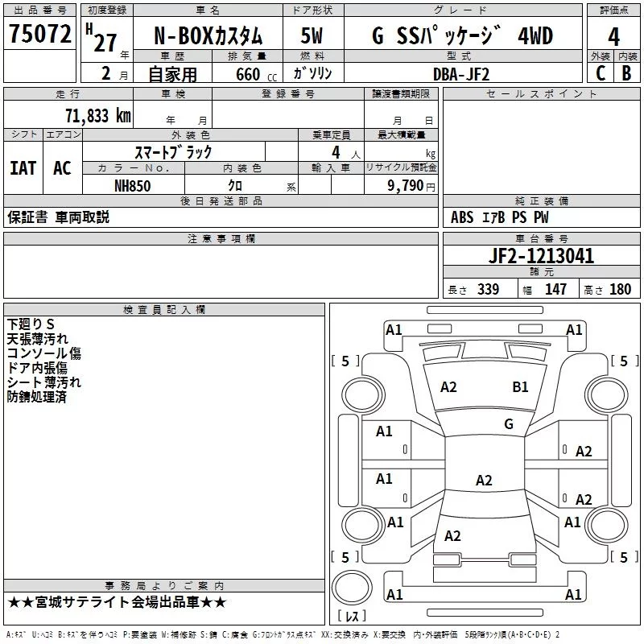This screenshot has width=644, height=644.
Task: Click the equipment list ABS エアB PS PW
Action: click(x=499, y=217)
